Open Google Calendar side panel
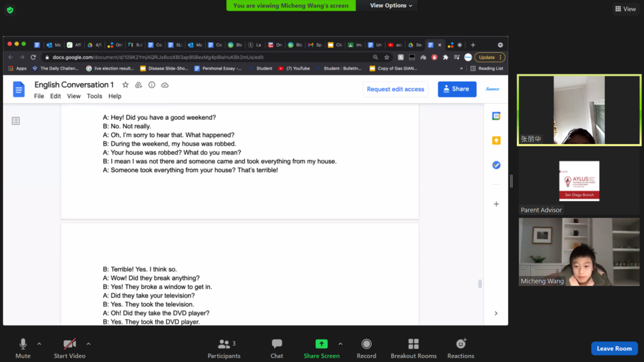Screen dimensions: 644x362 [496, 116]
